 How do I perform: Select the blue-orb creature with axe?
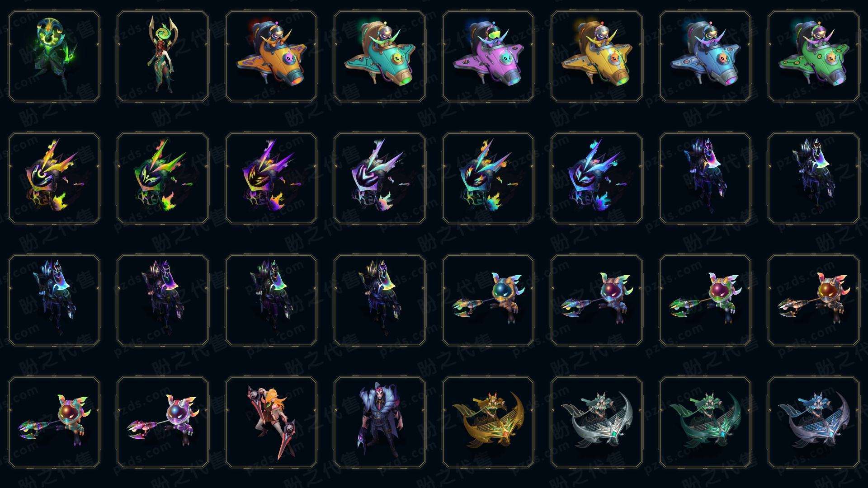488,300
